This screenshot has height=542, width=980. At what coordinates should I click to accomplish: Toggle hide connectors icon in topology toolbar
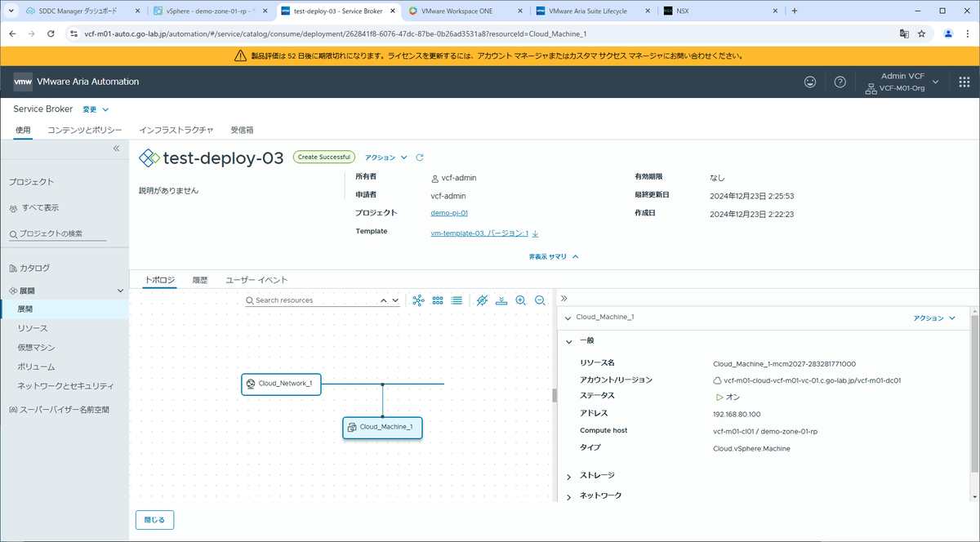tap(482, 300)
